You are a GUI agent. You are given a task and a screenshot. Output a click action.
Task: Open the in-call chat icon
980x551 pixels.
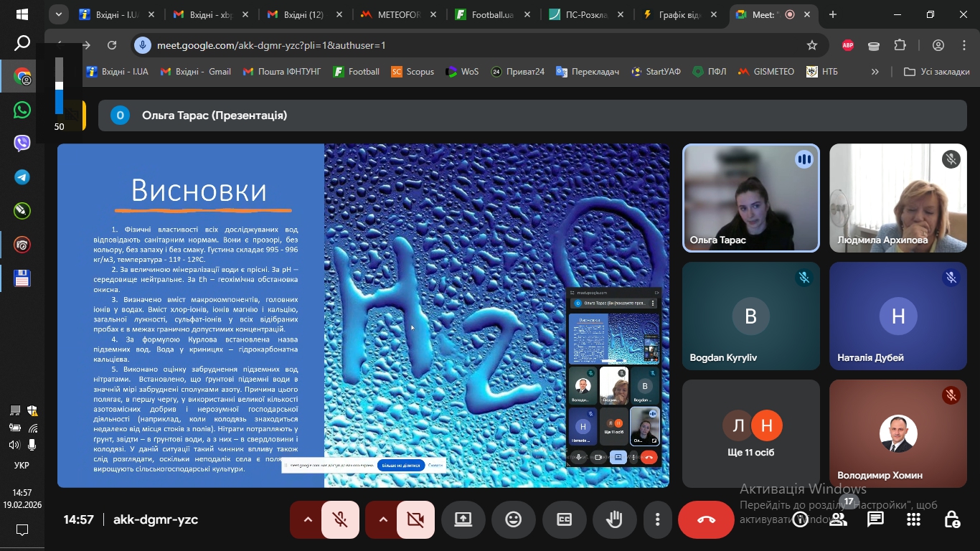pos(875,519)
